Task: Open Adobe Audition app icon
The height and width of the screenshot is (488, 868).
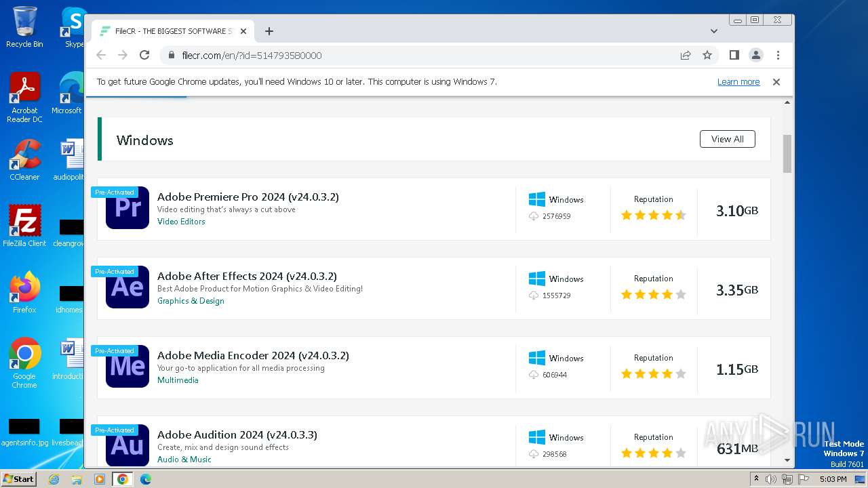Action: (127, 445)
